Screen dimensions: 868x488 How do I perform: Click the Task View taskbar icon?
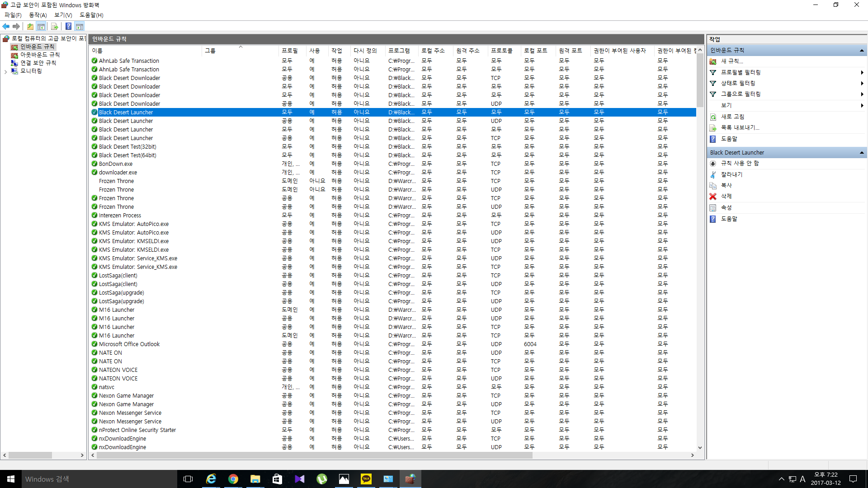pos(188,479)
